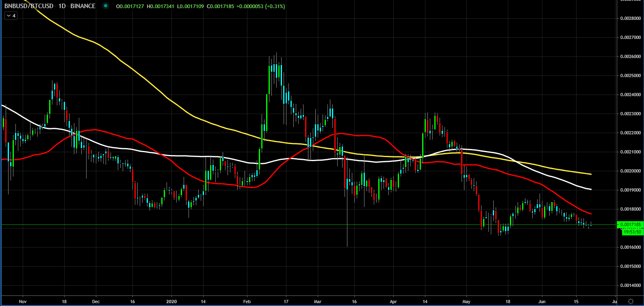Click the bar countdown timer 19:53:50
This screenshot has width=644, height=306.
coord(633,232)
